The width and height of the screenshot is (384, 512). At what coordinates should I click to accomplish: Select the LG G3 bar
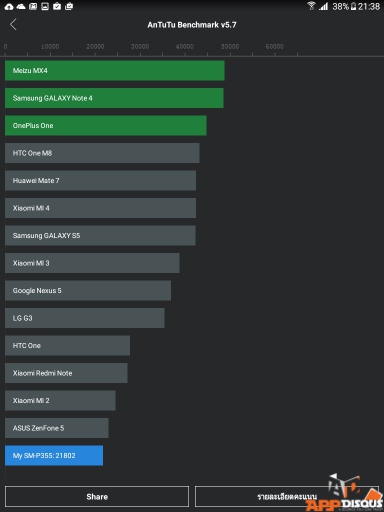85,318
